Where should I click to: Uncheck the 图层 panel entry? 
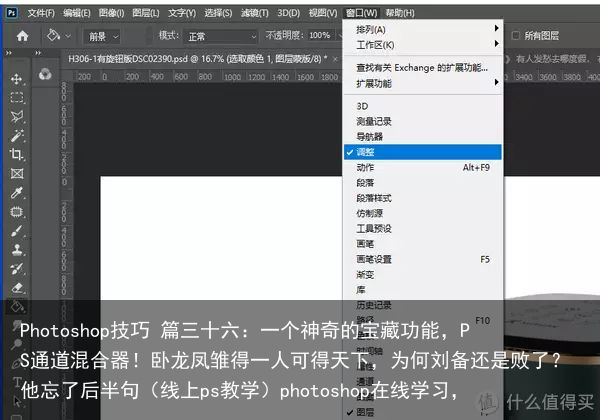tap(423, 412)
